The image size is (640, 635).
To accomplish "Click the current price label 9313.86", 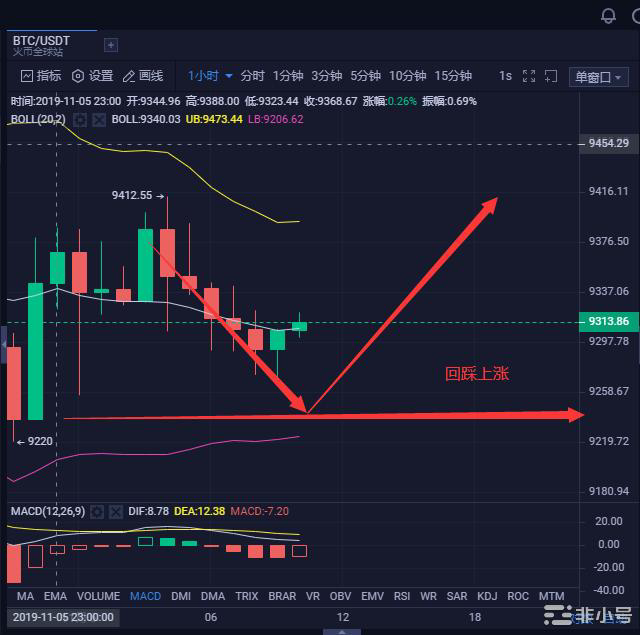I will [609, 322].
